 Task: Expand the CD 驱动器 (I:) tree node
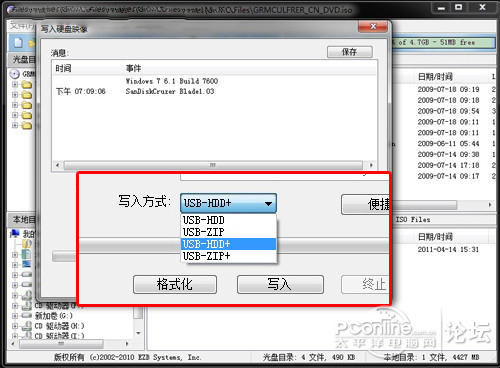tap(15, 336)
